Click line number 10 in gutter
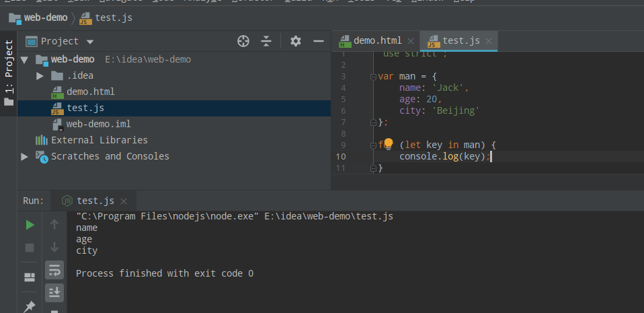644x313 pixels. (341, 157)
